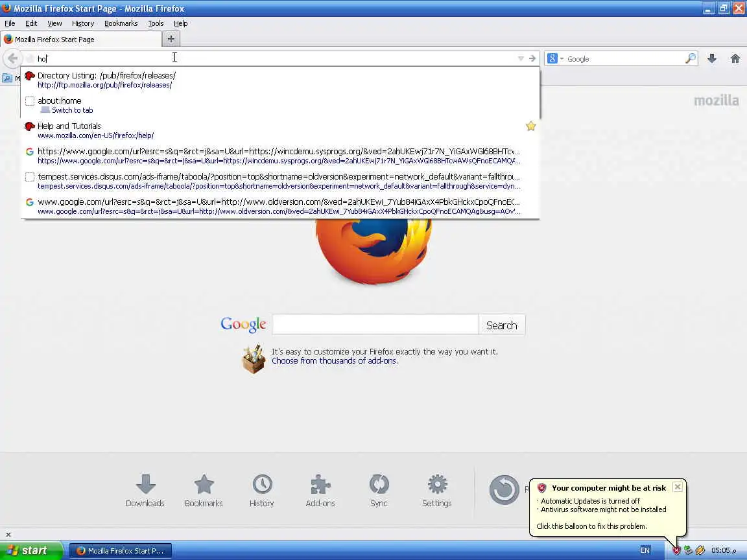The height and width of the screenshot is (560, 747).
Task: Click the star on Help and Tutorials
Action: [x=530, y=126]
